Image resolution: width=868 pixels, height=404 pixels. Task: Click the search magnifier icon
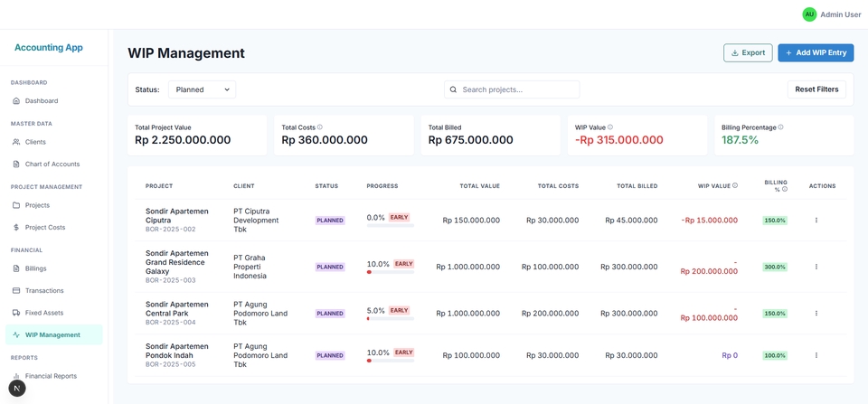click(453, 89)
